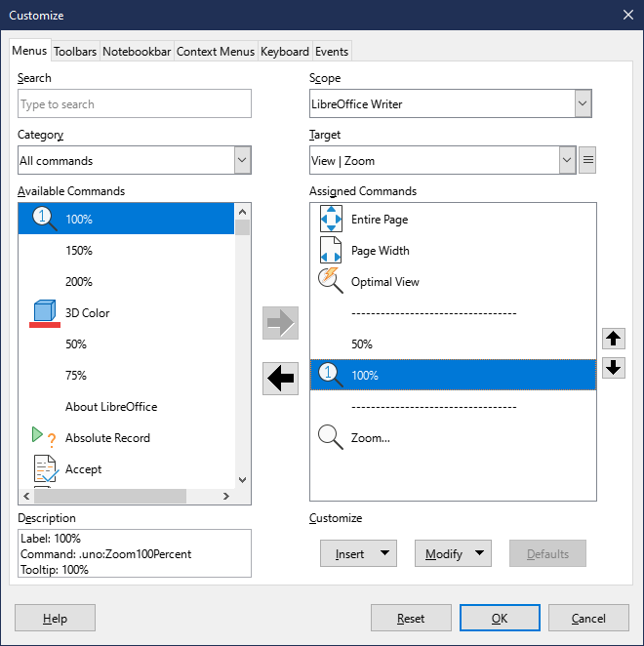Screen dimensions: 644x646
Task: Switch to the Events tab
Action: pos(332,52)
